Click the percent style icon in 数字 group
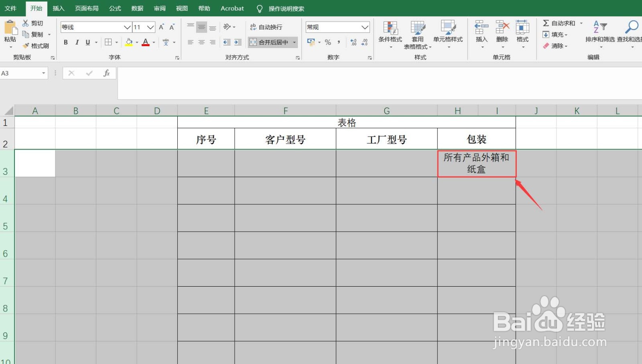This screenshot has height=364, width=642. click(328, 42)
